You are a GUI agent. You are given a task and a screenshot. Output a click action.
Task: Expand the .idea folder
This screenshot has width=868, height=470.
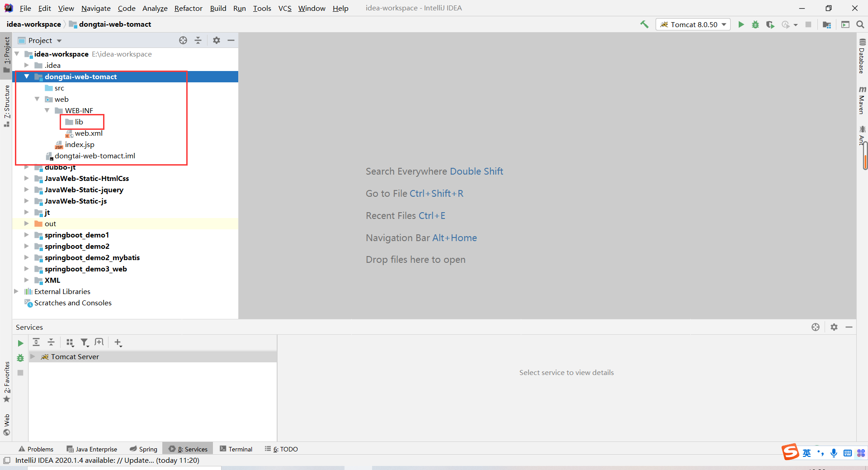click(27, 65)
